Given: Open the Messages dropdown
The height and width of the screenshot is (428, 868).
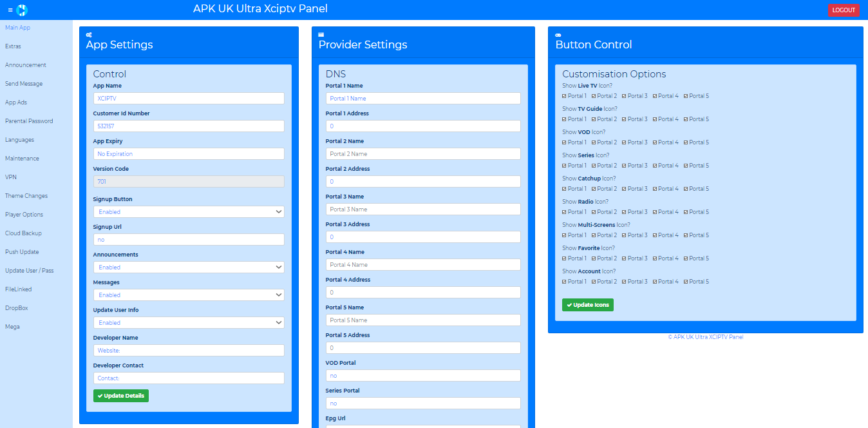Looking at the screenshot, I should [189, 295].
